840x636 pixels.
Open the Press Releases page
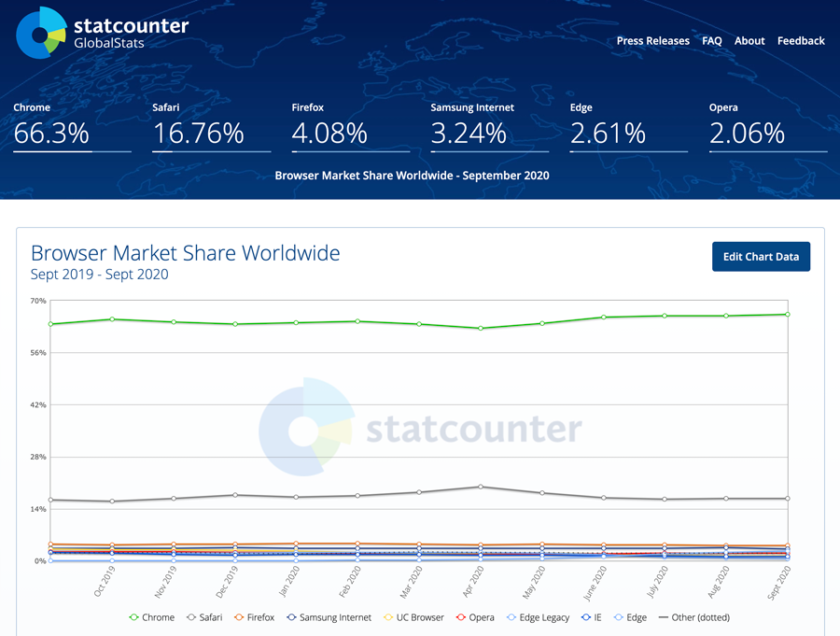coord(653,41)
